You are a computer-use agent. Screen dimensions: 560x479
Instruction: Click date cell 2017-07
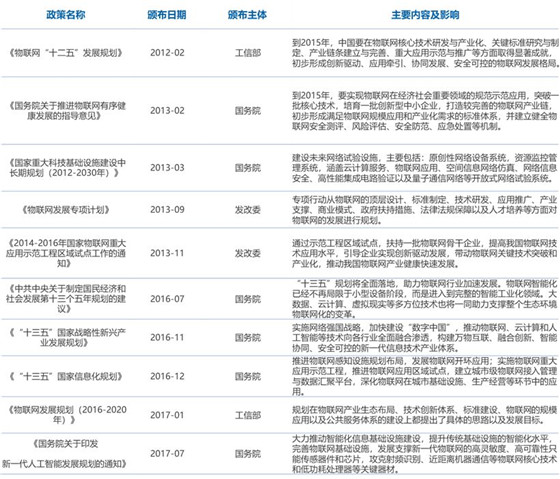click(167, 454)
